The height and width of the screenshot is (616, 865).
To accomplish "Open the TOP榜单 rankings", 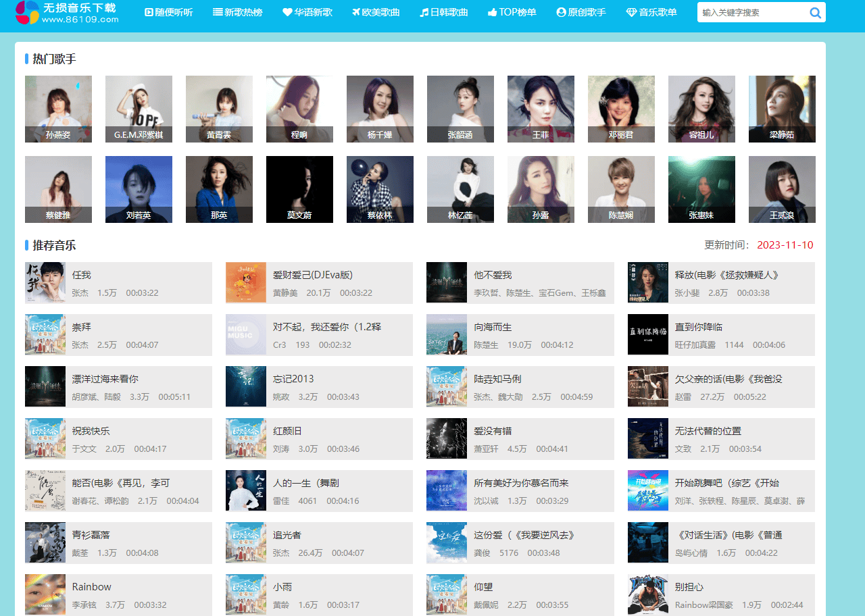I will pos(512,12).
